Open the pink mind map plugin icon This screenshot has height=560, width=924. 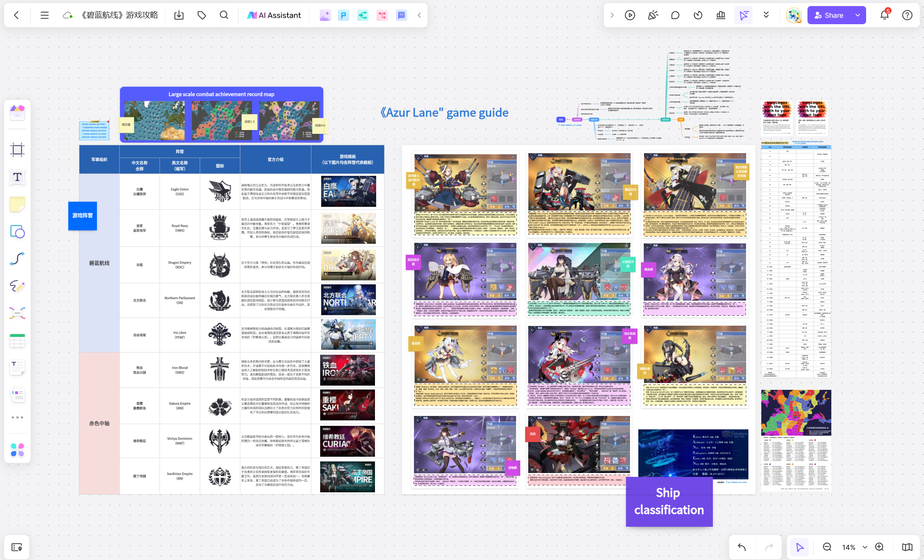[x=382, y=15]
